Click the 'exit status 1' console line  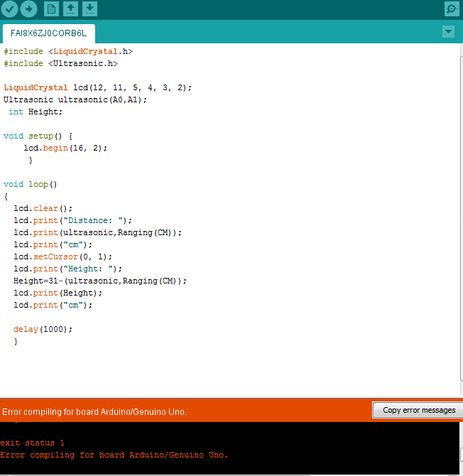click(x=32, y=443)
